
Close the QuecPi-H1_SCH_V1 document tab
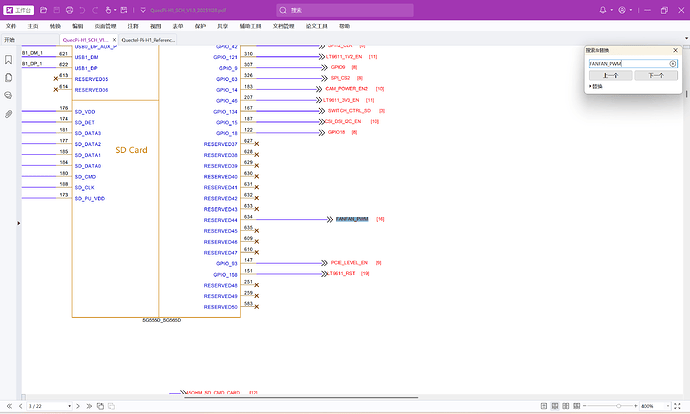click(x=114, y=40)
